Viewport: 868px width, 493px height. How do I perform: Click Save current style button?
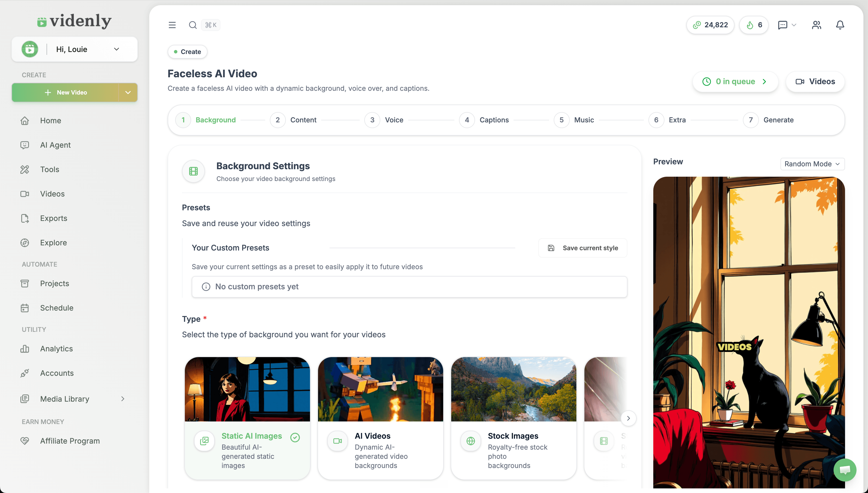pos(582,248)
